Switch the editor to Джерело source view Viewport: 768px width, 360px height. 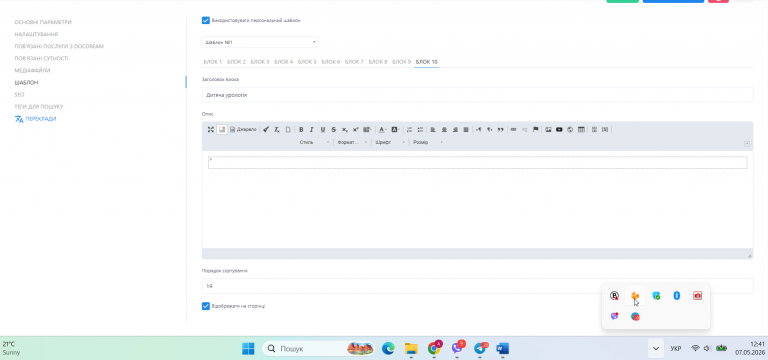243,130
